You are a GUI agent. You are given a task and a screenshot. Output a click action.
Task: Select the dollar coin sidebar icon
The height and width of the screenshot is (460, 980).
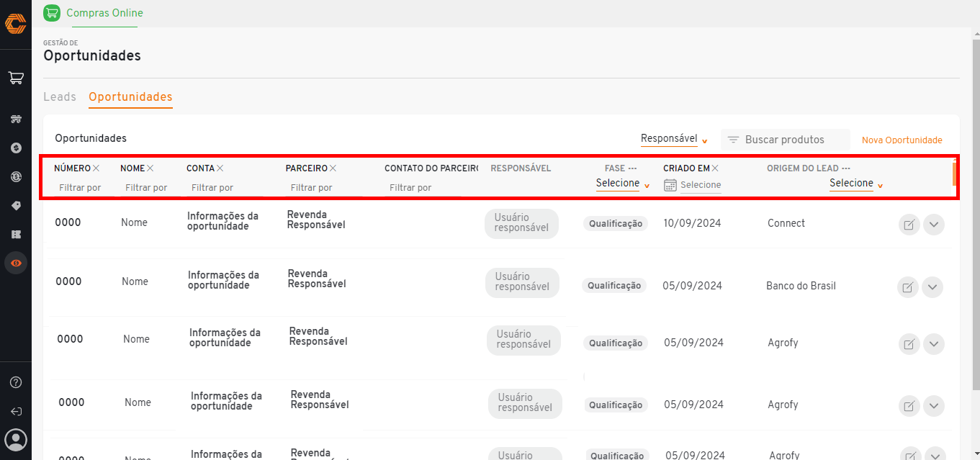[x=16, y=148]
